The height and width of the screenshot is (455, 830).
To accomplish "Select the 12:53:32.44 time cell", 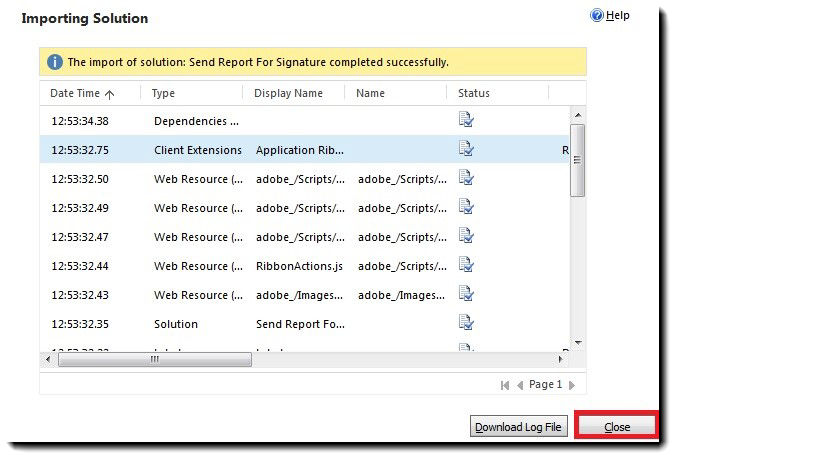I will click(80, 266).
